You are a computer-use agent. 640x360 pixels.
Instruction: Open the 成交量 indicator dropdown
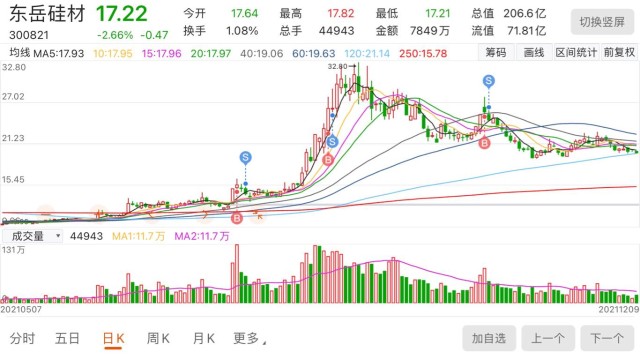point(33,236)
